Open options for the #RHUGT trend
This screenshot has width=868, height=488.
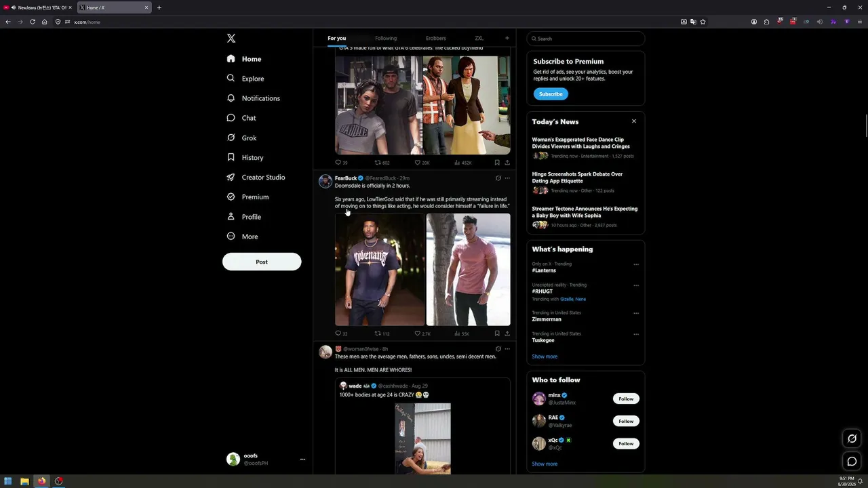[636, 285]
